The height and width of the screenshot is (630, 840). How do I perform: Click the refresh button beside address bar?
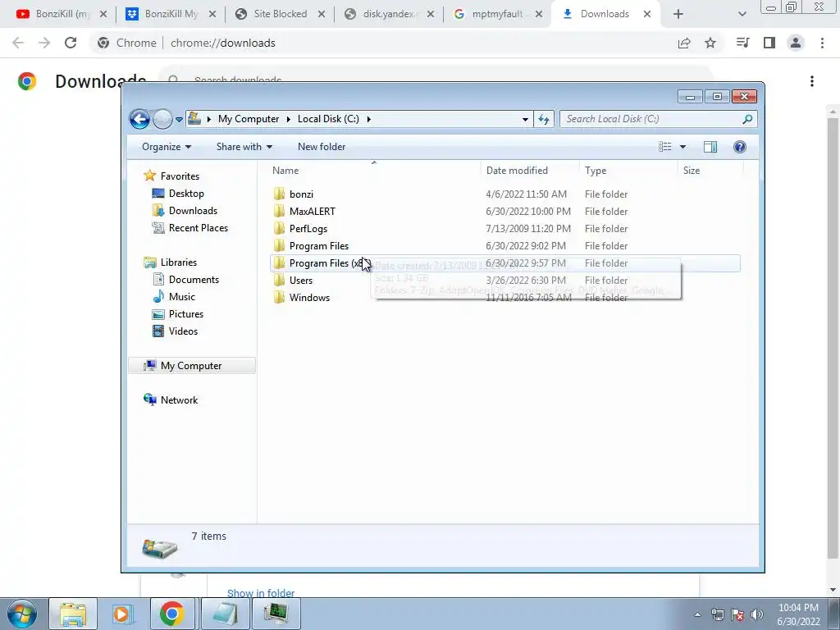[544, 119]
